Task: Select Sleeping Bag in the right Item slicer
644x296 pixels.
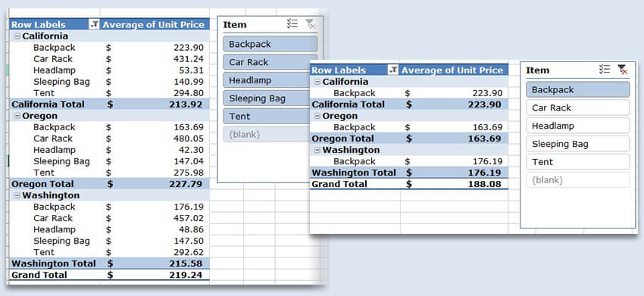Action: (578, 144)
